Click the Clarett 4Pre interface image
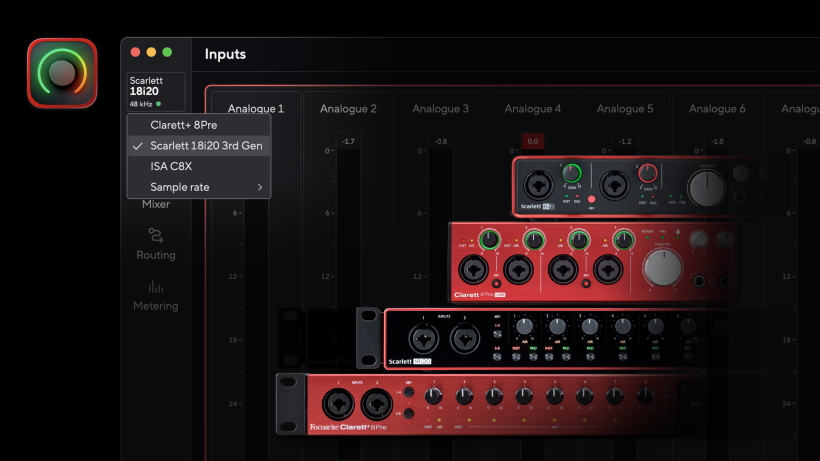 594,262
